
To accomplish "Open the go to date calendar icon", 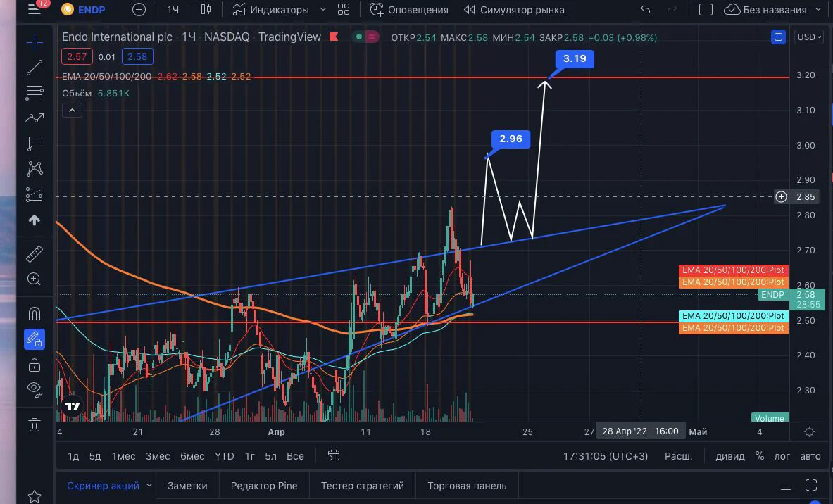I will pyautogui.click(x=334, y=455).
